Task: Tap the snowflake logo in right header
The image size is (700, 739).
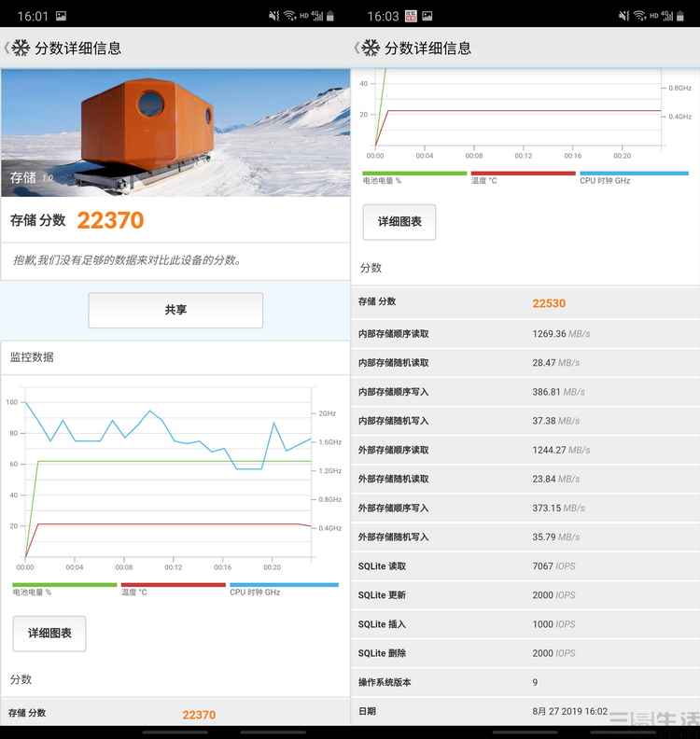Action: tap(371, 48)
